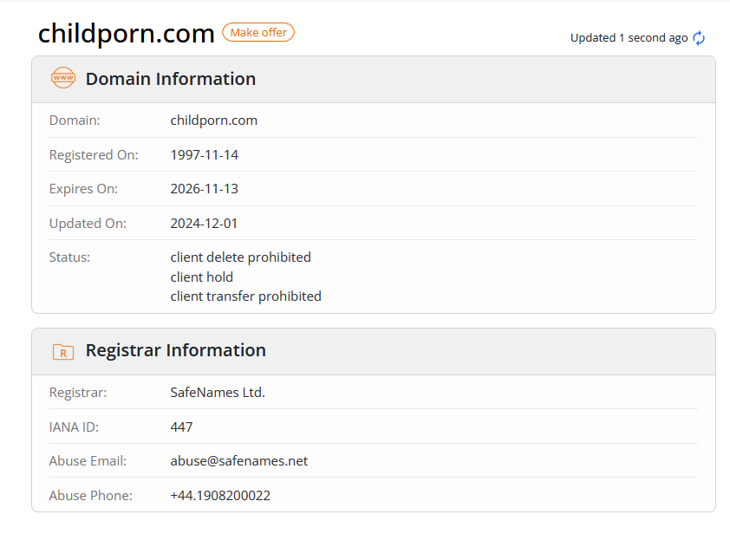This screenshot has width=730, height=560.
Task: Click the large page title domain heading
Action: point(127,34)
